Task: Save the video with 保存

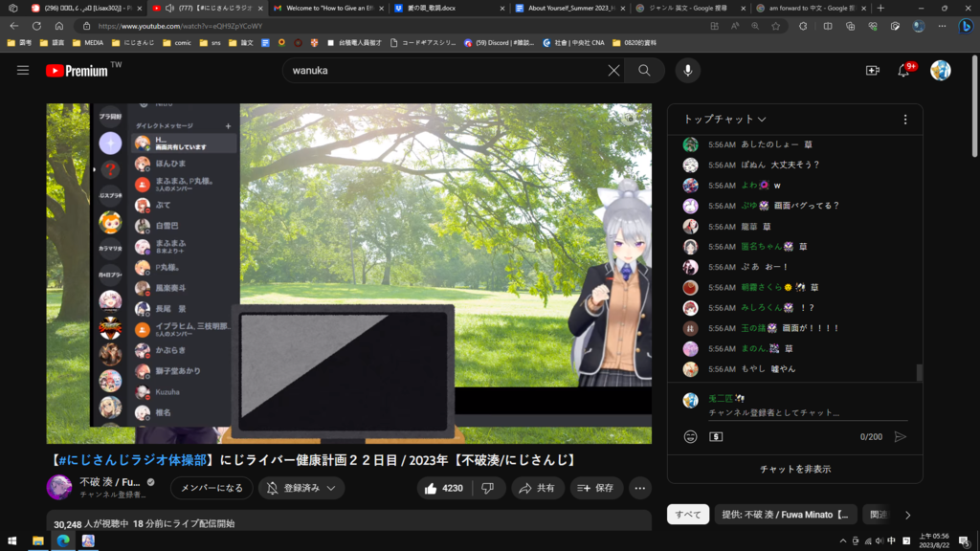Action: click(596, 488)
